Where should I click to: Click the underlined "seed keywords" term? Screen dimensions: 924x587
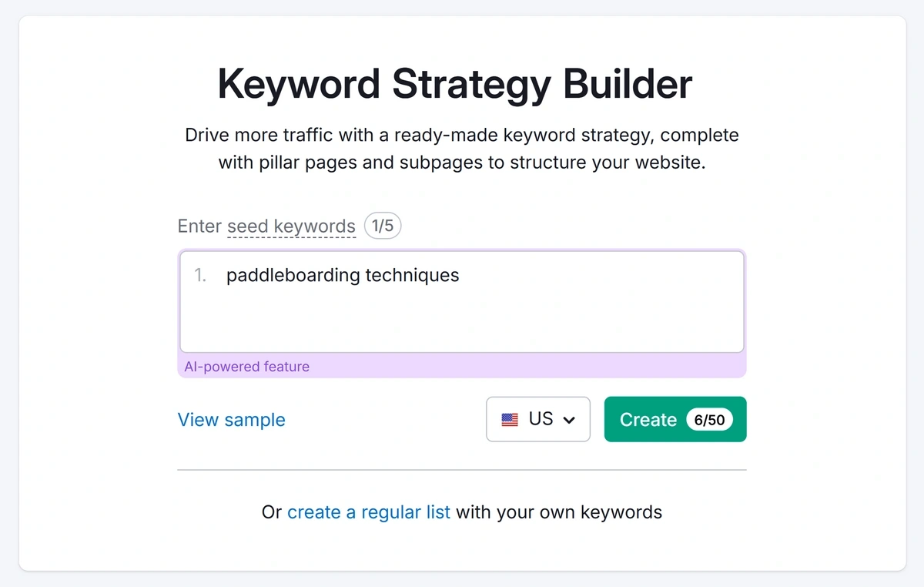point(291,226)
